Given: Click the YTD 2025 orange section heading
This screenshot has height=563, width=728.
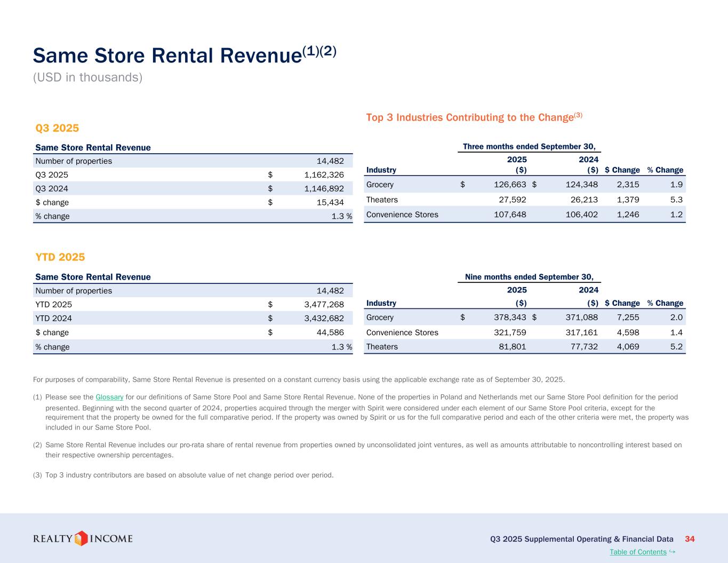Looking at the screenshot, I should (x=60, y=257).
